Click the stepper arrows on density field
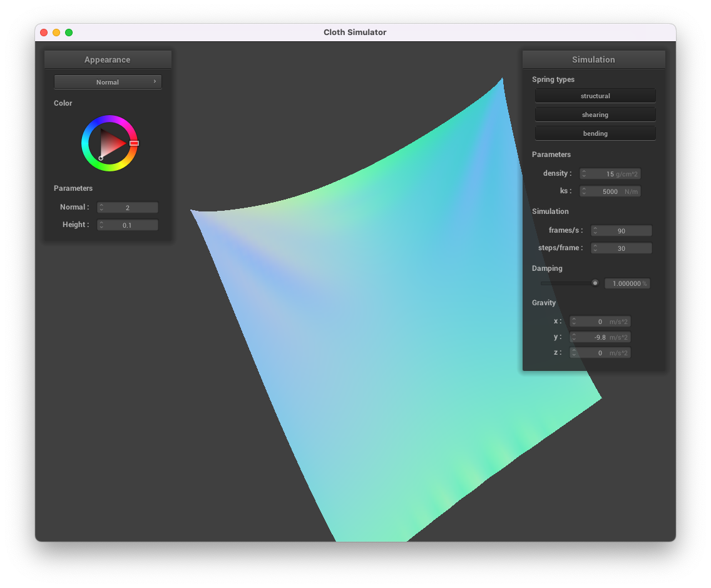 coord(584,174)
